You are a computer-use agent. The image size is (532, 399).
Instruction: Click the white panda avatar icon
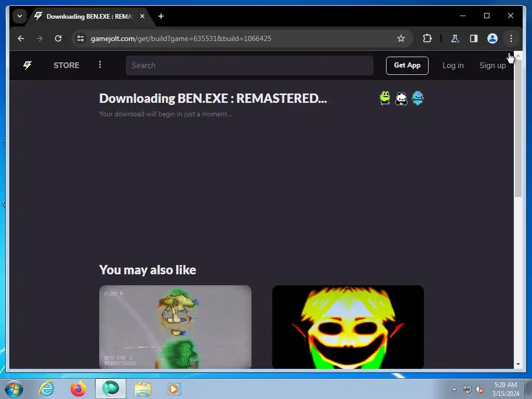point(401,98)
